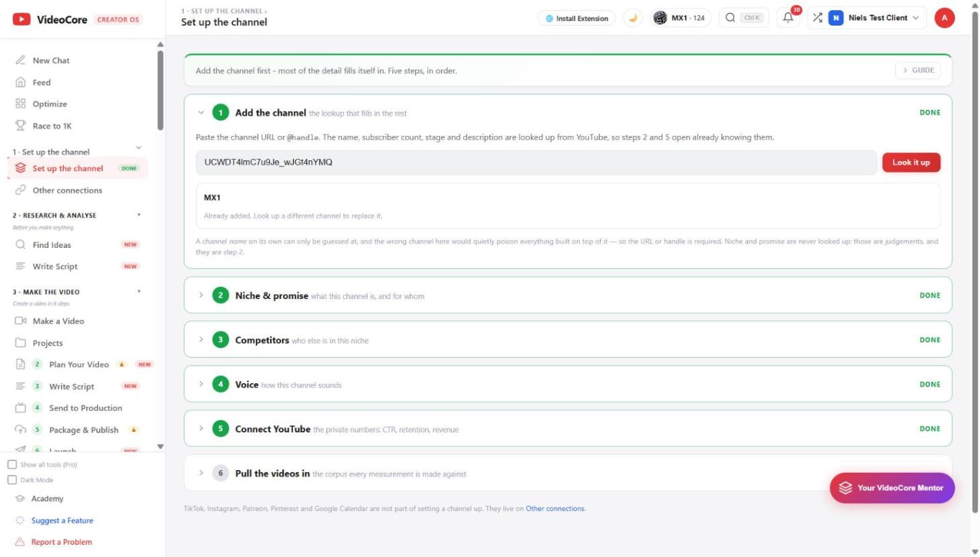
Task: Select Feed in the sidebar menu
Action: [x=42, y=82]
